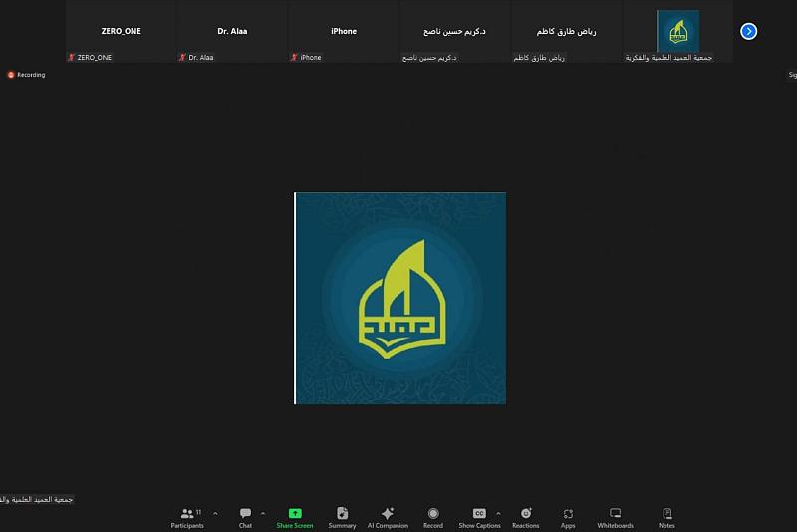The width and height of the screenshot is (797, 532).
Task: Show next participants with blue arrow
Action: point(749,31)
